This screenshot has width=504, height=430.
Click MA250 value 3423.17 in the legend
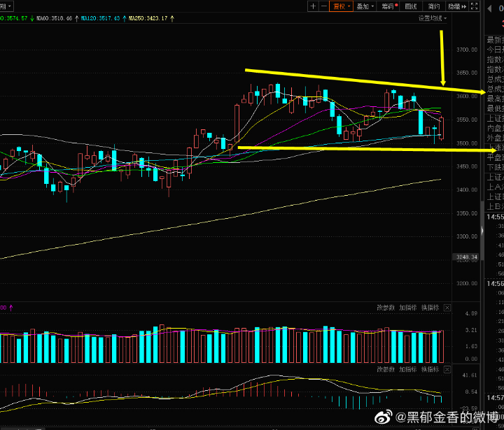148,19
